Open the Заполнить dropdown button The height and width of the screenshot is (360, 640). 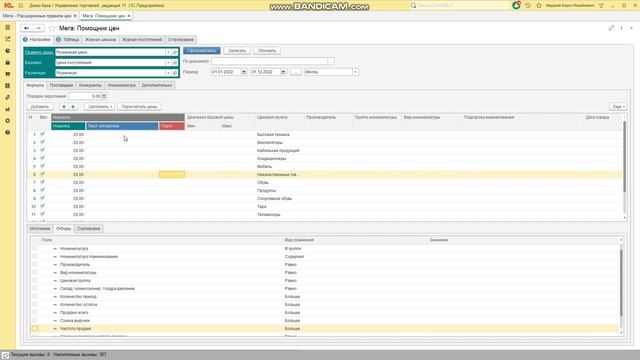(x=99, y=107)
